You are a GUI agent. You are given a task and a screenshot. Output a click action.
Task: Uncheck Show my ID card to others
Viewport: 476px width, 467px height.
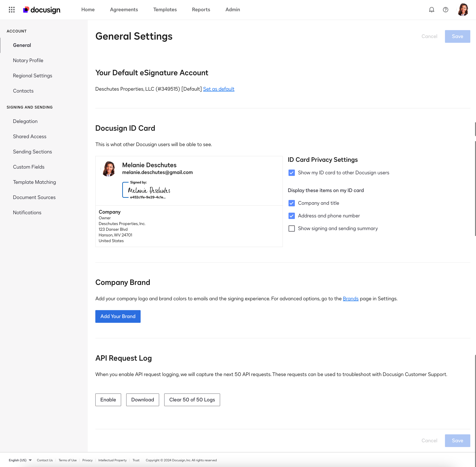click(291, 173)
